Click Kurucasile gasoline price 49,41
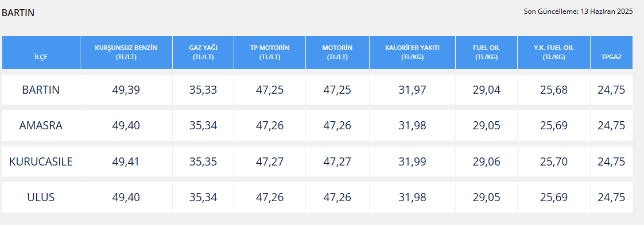This screenshot has width=644, height=227. point(126,161)
